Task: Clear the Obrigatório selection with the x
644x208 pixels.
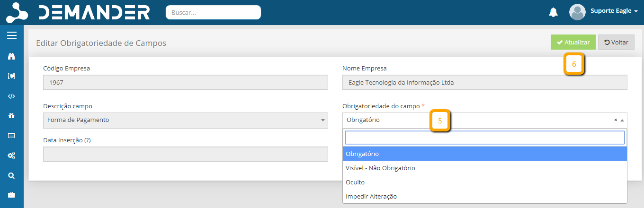Action: pyautogui.click(x=616, y=120)
